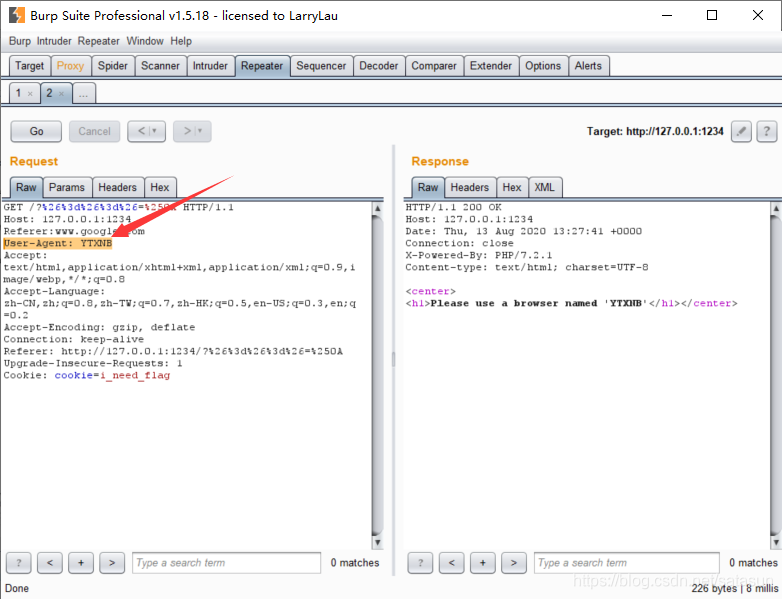Viewport: 782px width, 599px height.
Task: Switch to the Alerts tab
Action: (588, 66)
